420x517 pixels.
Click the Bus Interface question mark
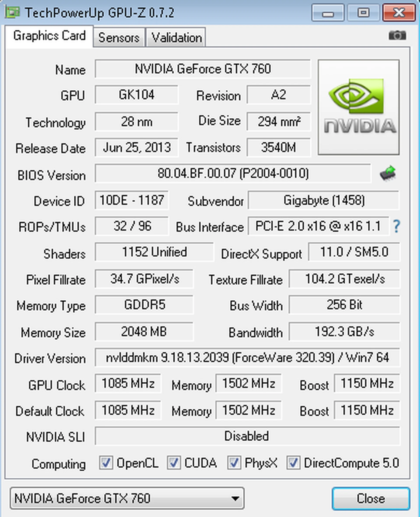[396, 226]
